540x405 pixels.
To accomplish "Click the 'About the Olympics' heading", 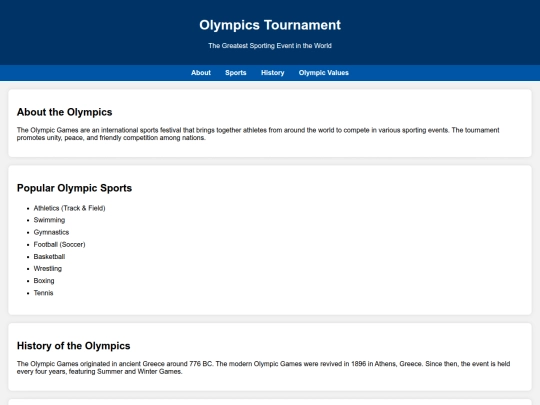I will click(x=64, y=112).
